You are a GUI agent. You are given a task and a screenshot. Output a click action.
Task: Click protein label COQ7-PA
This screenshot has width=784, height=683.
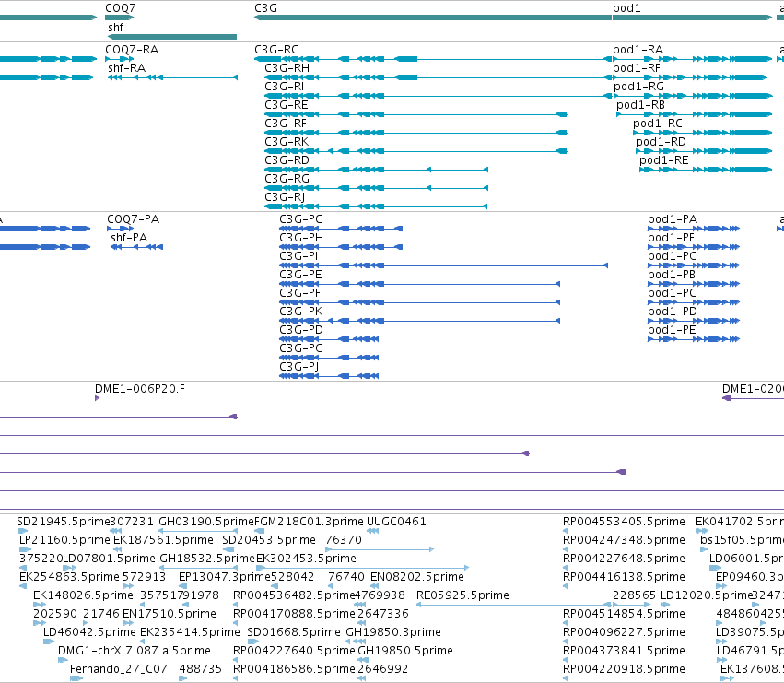(x=133, y=219)
